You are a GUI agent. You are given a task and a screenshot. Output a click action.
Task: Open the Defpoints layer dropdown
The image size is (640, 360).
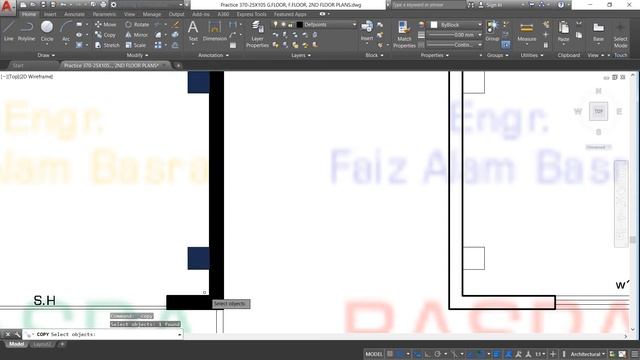[x=354, y=24]
